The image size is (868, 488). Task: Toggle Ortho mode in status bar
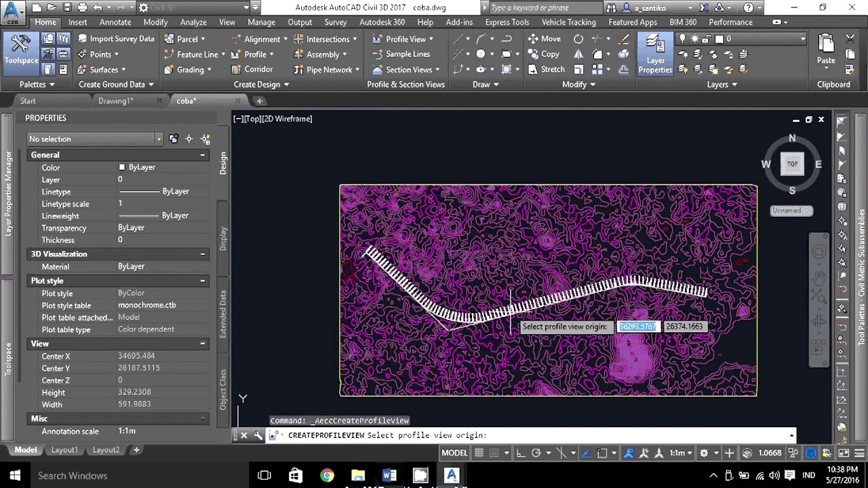[x=521, y=453]
